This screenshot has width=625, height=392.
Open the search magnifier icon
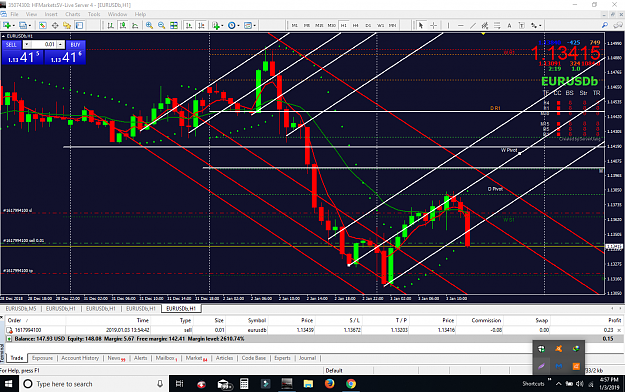(x=605, y=25)
